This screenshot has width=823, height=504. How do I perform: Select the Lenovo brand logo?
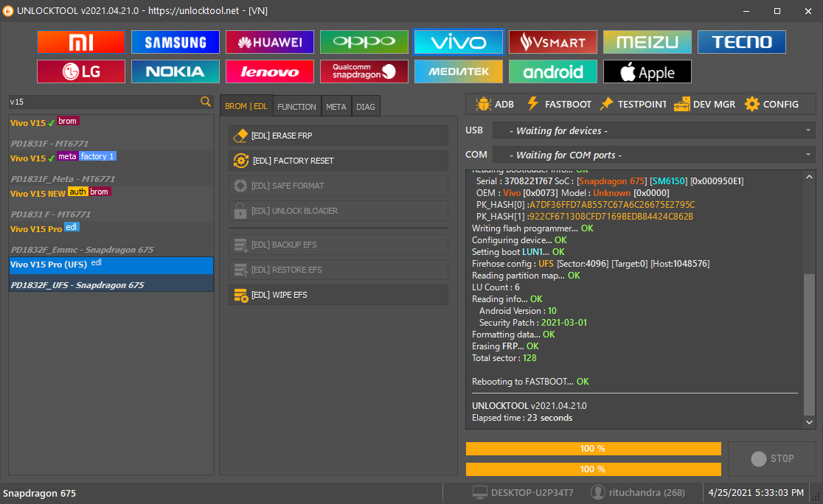pos(270,71)
